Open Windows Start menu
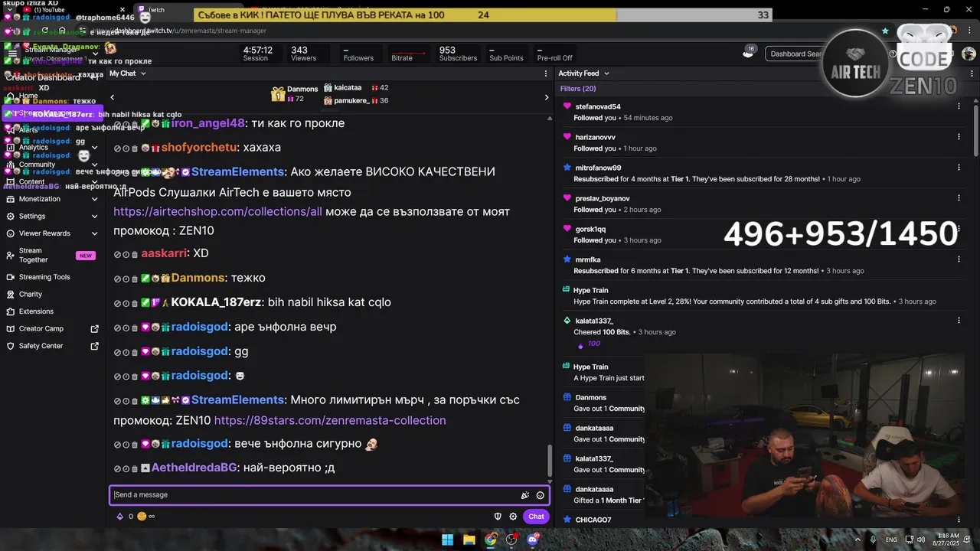This screenshot has height=551, width=980. [447, 540]
